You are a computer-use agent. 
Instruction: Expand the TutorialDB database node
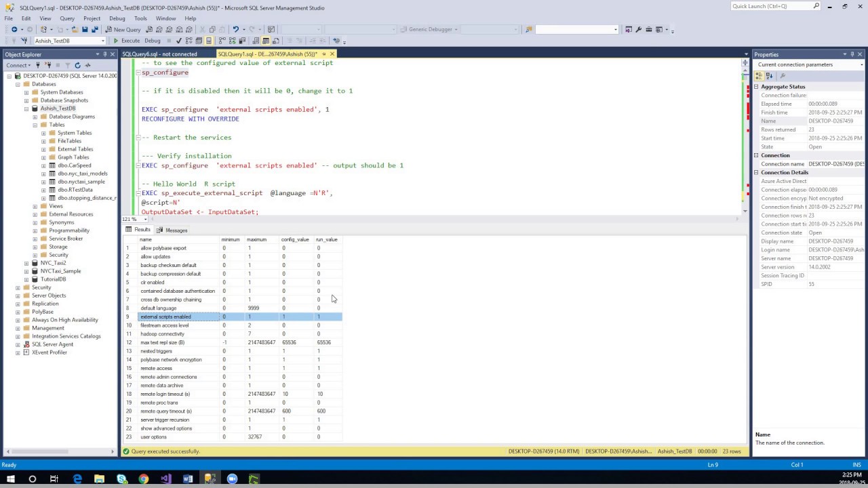tap(26, 279)
